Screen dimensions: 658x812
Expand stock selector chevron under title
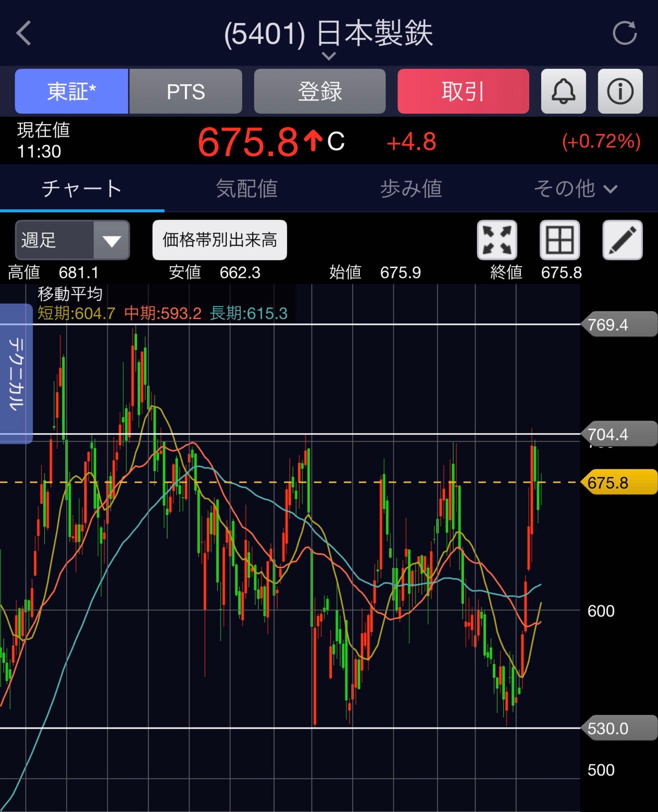328,56
